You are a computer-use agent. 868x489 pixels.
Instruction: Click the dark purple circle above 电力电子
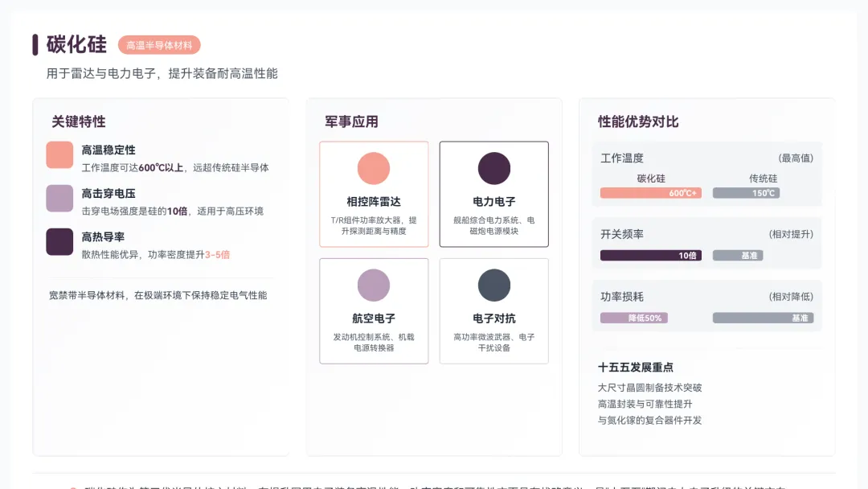point(493,168)
